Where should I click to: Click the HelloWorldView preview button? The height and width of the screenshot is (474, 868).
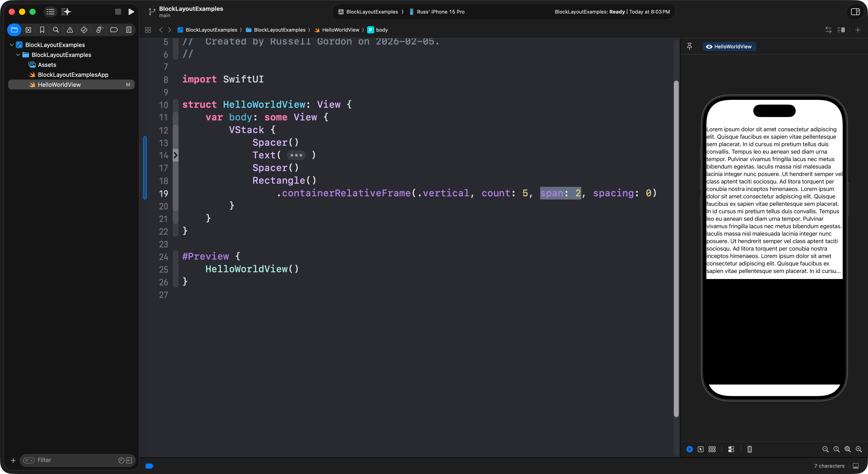pos(729,47)
